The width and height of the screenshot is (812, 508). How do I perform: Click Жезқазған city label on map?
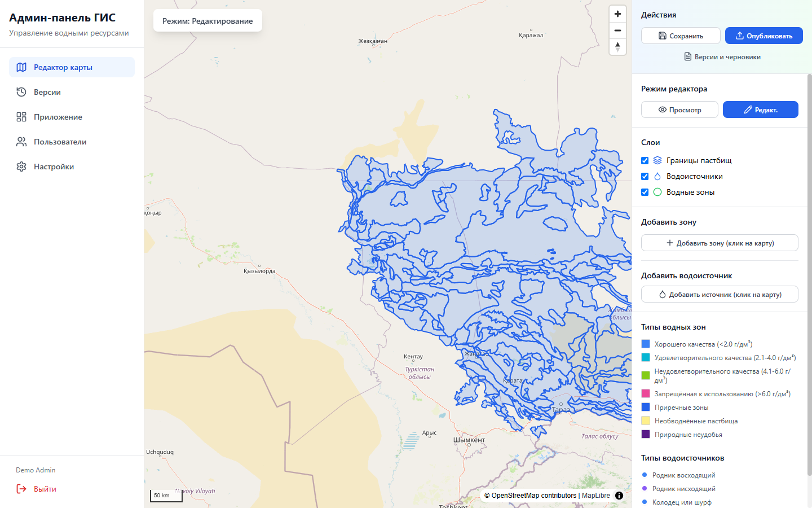373,41
